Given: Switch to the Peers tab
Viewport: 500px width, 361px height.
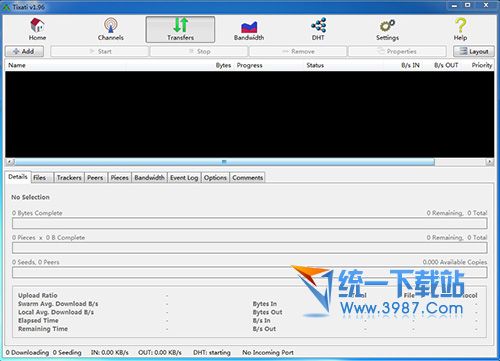Looking at the screenshot, I should [x=95, y=178].
